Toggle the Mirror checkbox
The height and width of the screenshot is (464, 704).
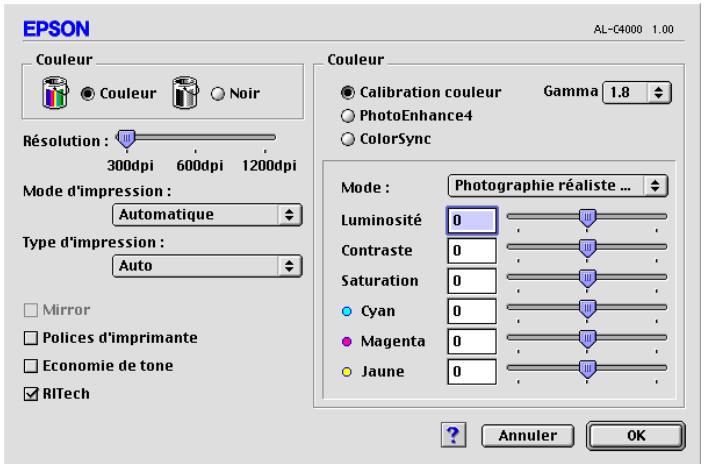[x=31, y=310]
